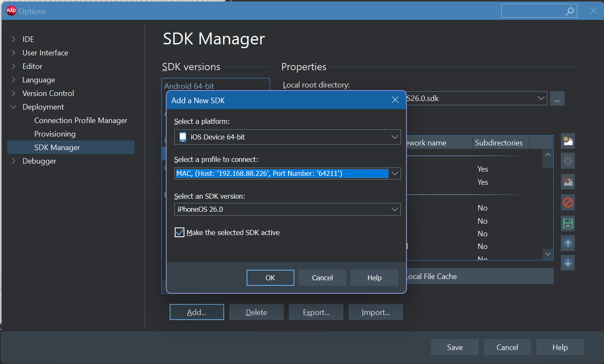Open the Select a profile to connect dropdown
The width and height of the screenshot is (604, 364).
point(395,173)
